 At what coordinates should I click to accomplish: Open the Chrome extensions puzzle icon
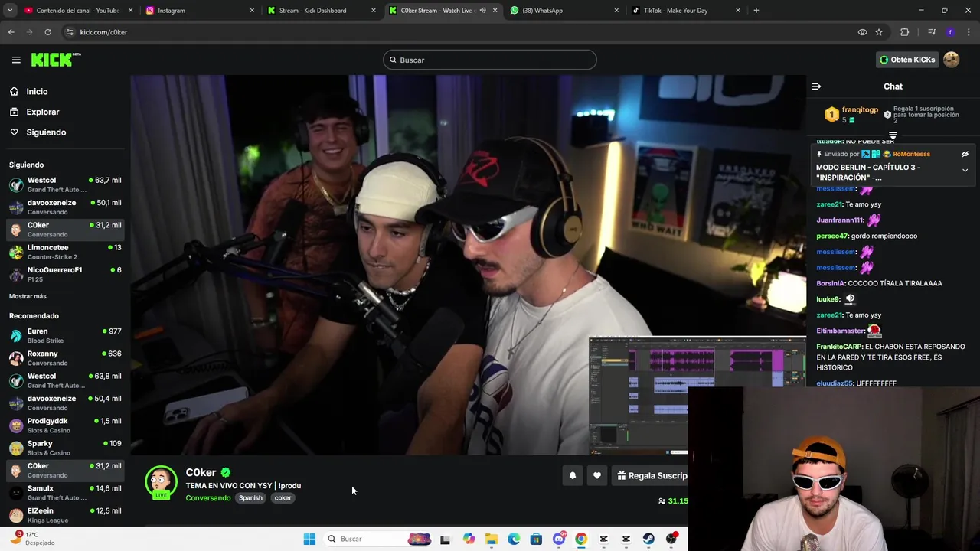click(904, 32)
